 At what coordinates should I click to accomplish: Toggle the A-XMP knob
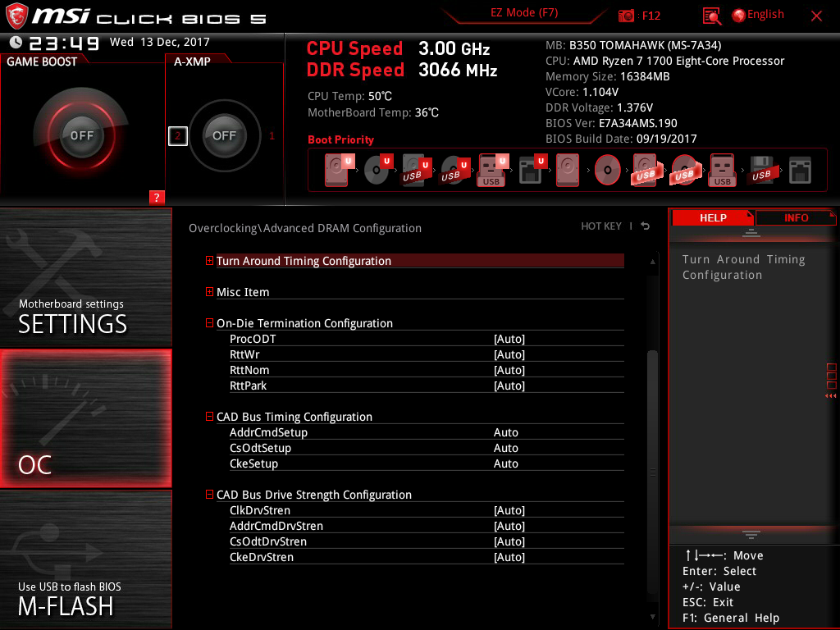[225, 135]
